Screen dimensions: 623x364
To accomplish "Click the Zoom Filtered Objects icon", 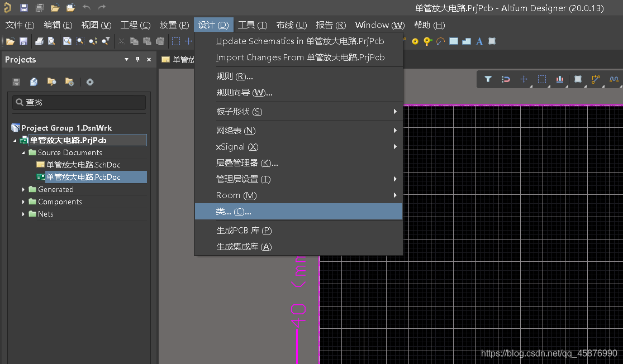I will click(x=106, y=41).
